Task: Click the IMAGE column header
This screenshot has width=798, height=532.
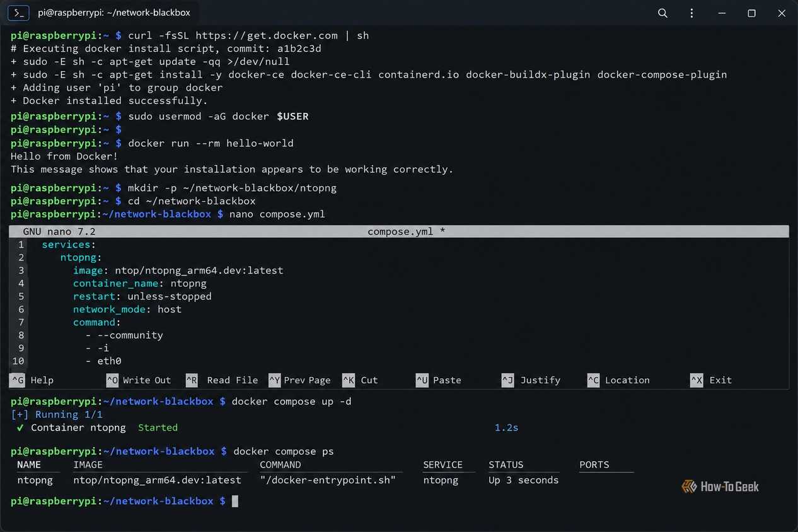Action: point(88,465)
